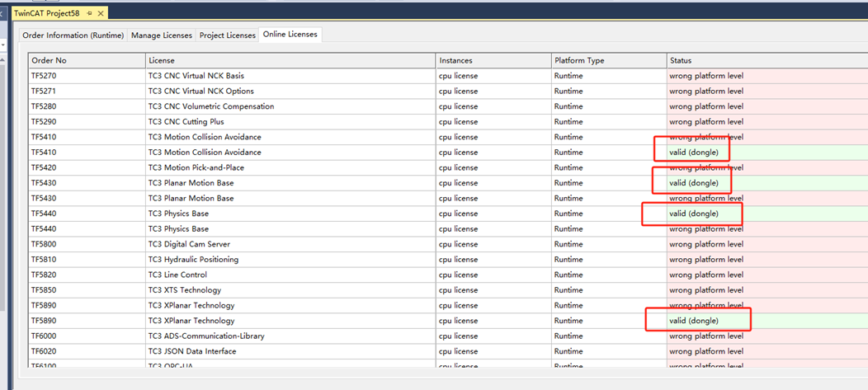
Task: Click the Platform Type column header
Action: coord(609,60)
